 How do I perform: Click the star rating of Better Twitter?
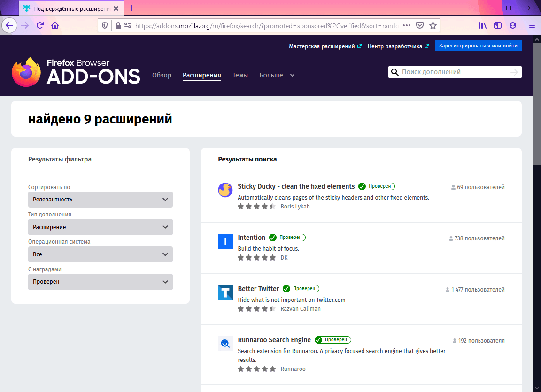(x=256, y=309)
